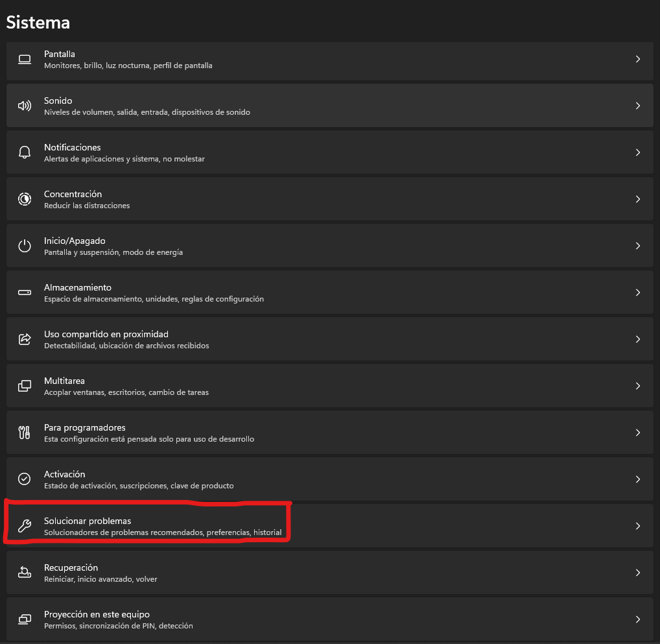Viewport: 660px width, 644px height.
Task: Expand the Pantalla row chevron
Action: 638,59
